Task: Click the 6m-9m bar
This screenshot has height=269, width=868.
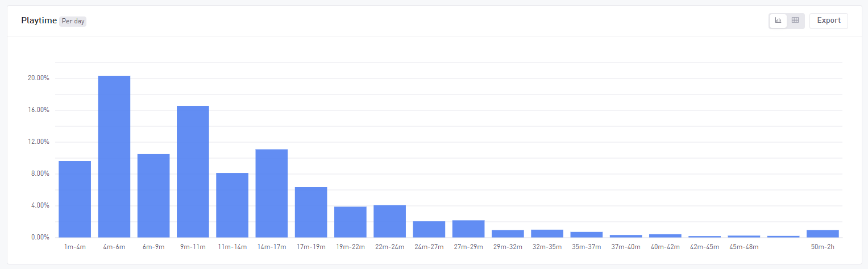Action: point(153,196)
